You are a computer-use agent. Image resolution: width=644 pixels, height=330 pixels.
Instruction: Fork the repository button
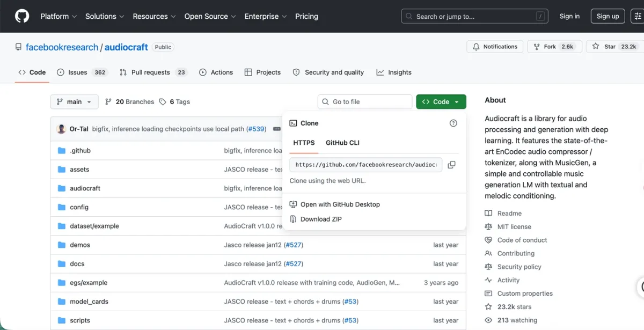pos(554,47)
